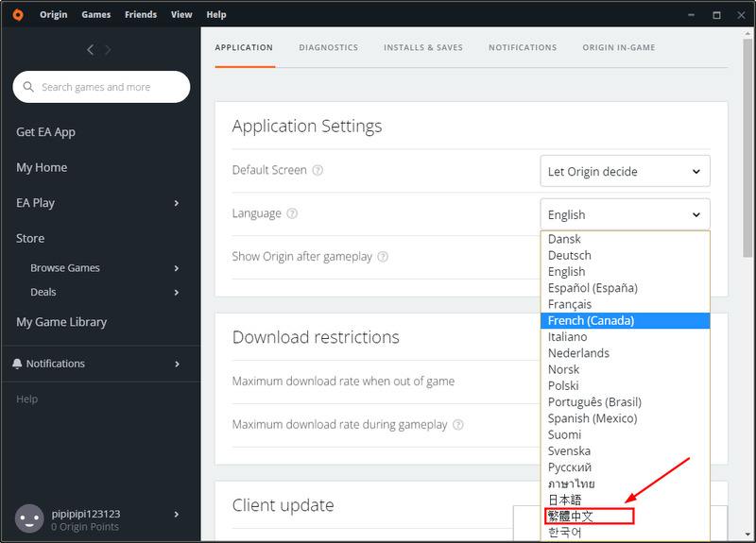Open My Game Library
Screen dimensions: 756x543
pyautogui.click(x=61, y=322)
